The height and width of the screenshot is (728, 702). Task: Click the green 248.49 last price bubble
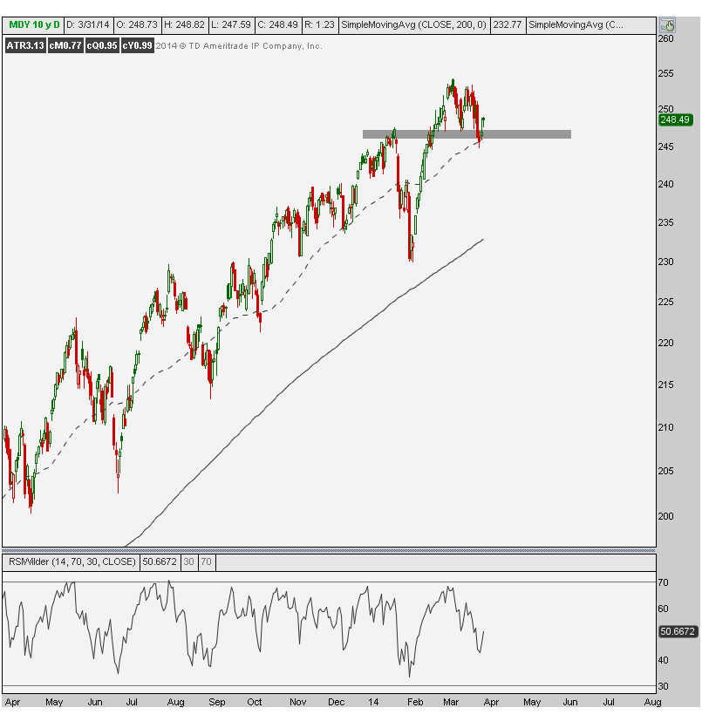[x=675, y=119]
